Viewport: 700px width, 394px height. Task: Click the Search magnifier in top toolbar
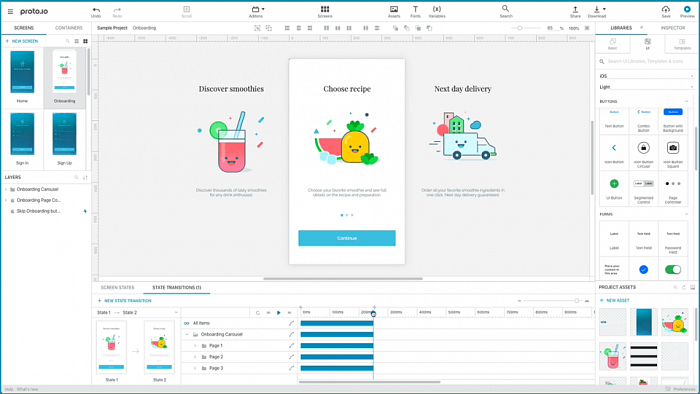(505, 8)
